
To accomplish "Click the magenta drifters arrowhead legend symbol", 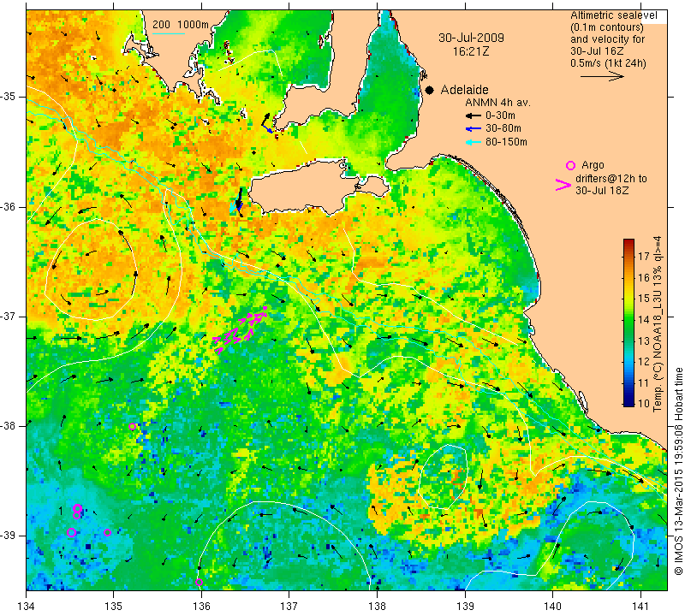I will [x=563, y=185].
